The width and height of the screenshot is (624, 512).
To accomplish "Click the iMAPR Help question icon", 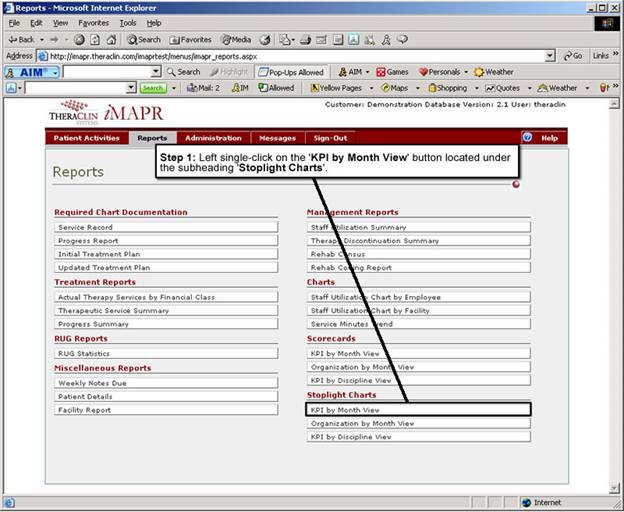I will (x=527, y=137).
